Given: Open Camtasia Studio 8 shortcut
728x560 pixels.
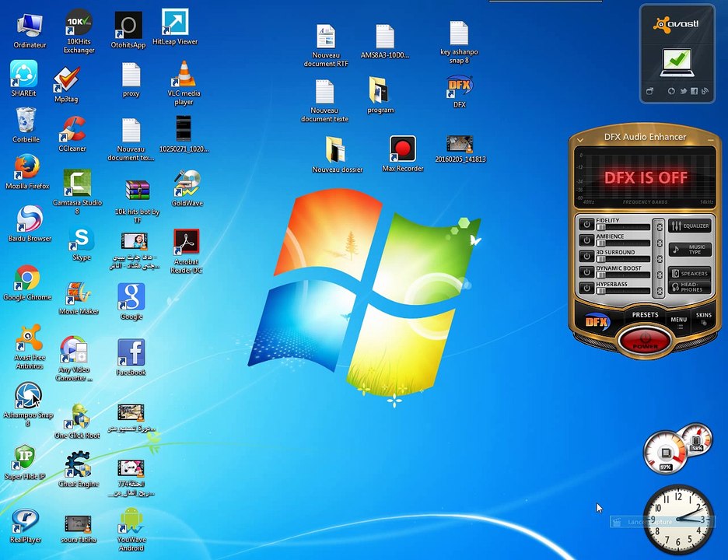Looking at the screenshot, I should coord(77,191).
